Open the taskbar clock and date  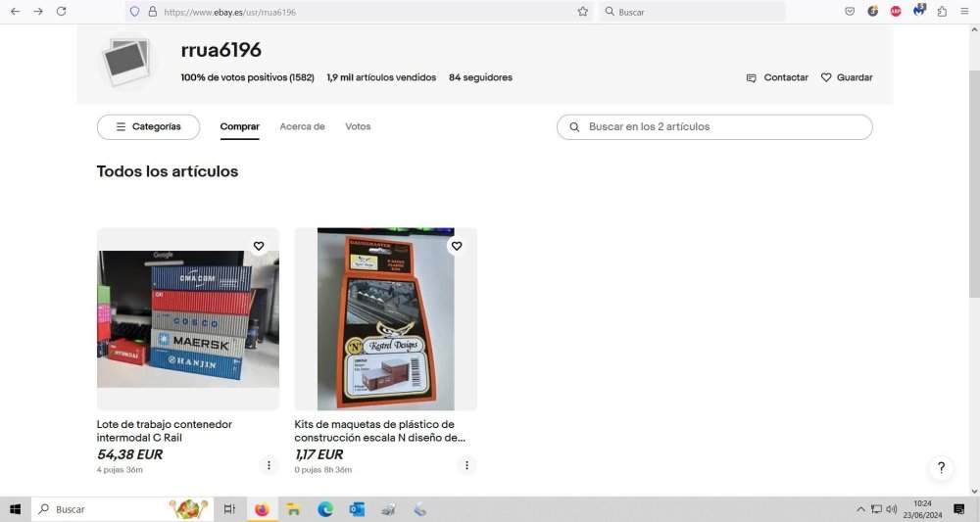pos(922,509)
